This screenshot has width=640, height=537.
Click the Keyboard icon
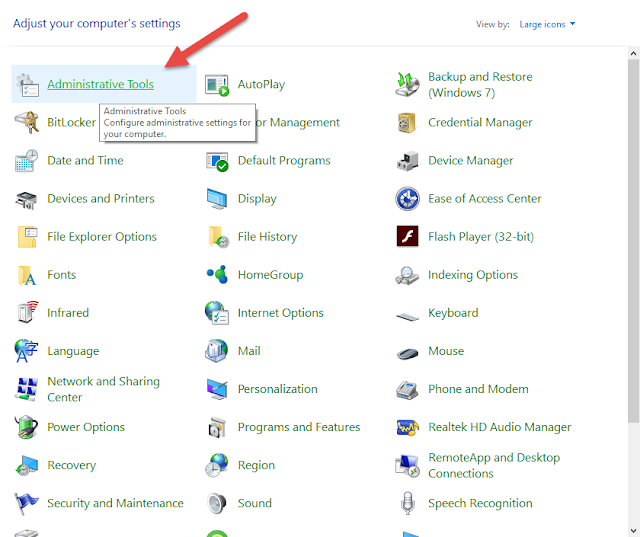[407, 316]
